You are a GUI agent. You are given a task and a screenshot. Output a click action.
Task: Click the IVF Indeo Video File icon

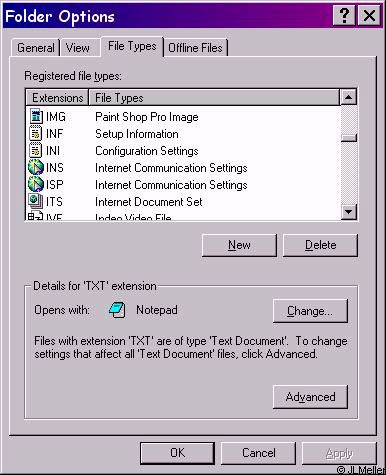(x=35, y=216)
